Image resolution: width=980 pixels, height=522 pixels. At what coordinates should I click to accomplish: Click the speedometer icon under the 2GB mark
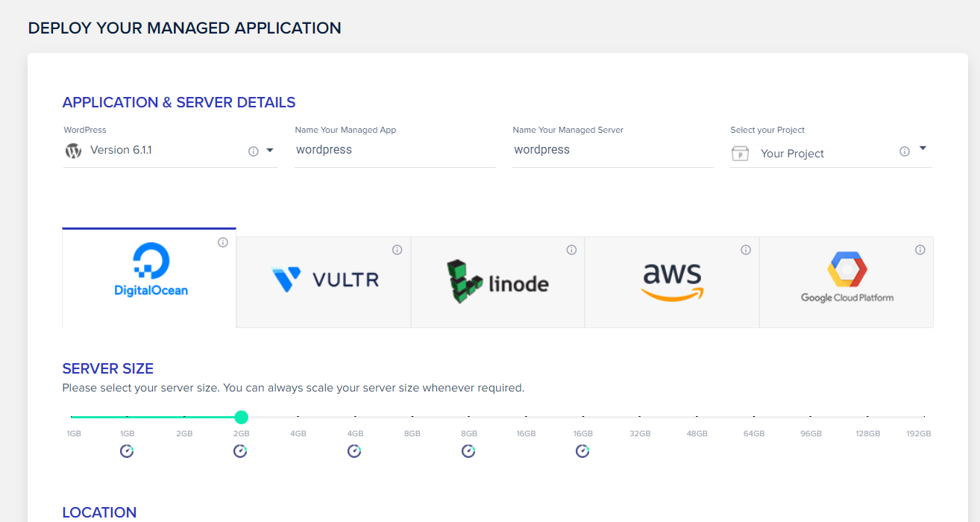[240, 451]
